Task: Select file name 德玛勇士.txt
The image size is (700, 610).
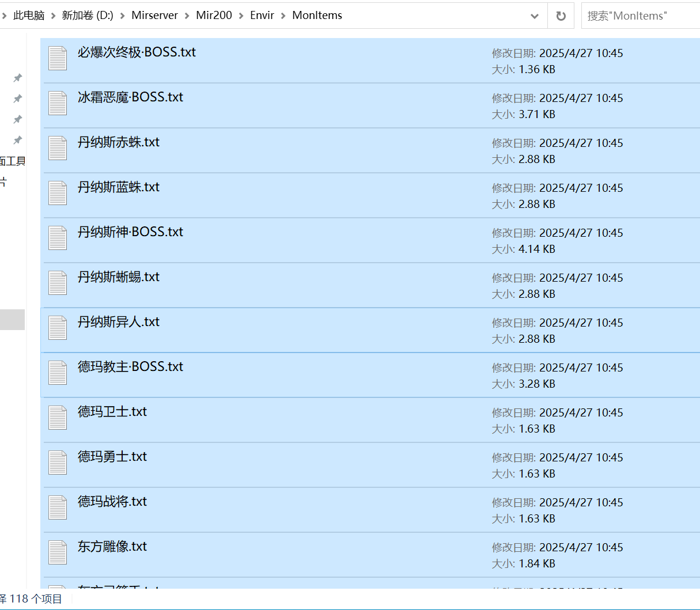Action: coord(112,456)
